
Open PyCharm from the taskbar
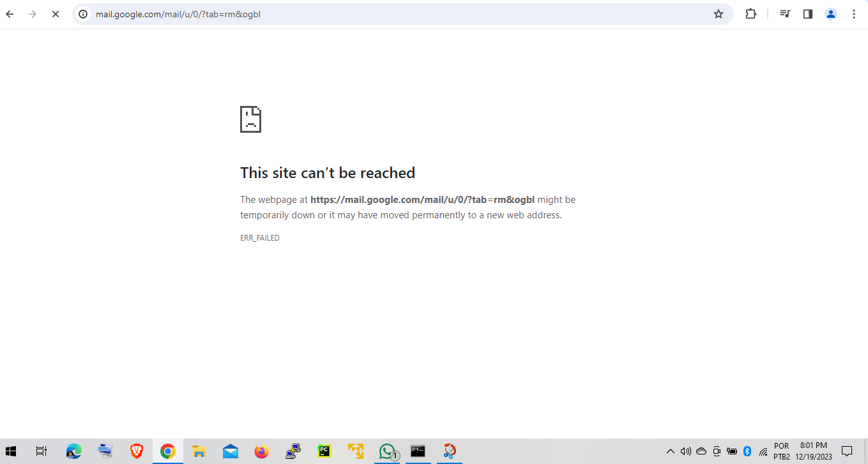click(x=324, y=451)
